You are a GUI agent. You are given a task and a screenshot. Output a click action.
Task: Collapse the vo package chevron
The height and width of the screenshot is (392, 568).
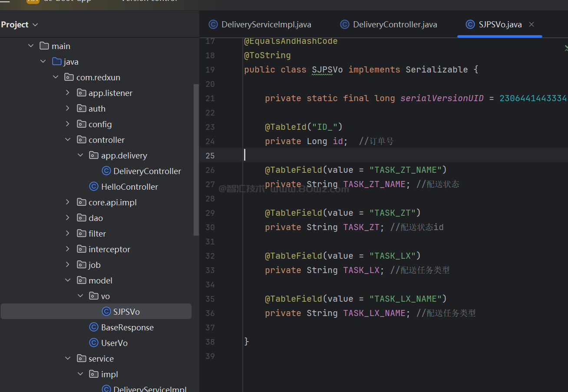80,296
